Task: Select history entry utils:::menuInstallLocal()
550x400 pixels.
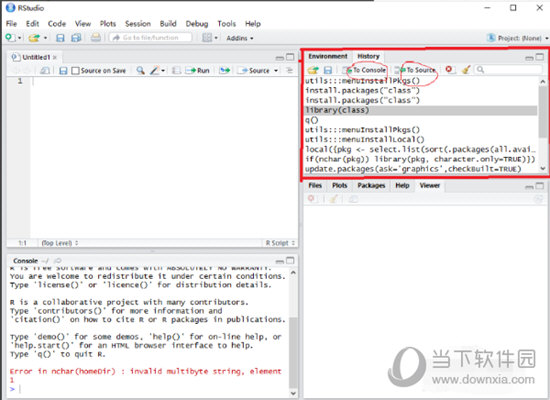Action: [421, 140]
